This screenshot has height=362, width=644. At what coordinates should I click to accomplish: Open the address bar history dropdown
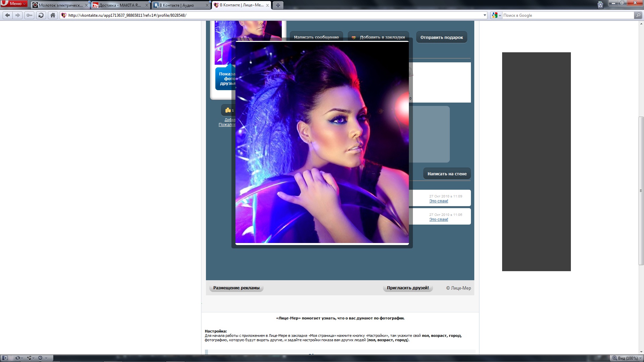484,15
